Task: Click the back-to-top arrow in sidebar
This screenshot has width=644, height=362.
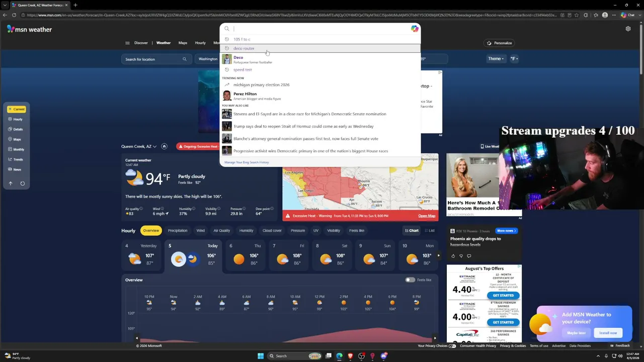Action: point(11,184)
